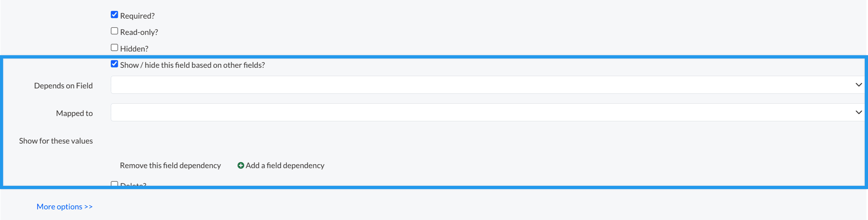Enable the Read-only? checkbox
868x220 pixels.
click(x=114, y=31)
